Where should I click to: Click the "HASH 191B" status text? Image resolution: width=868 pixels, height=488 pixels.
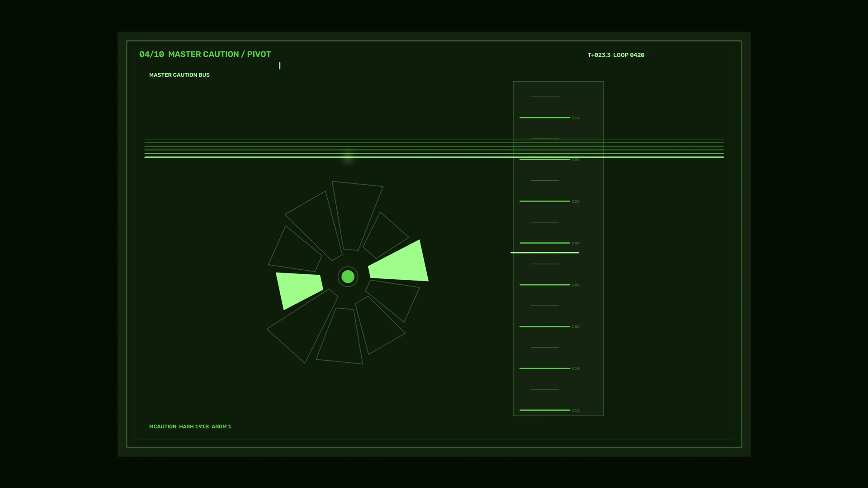[194, 427]
